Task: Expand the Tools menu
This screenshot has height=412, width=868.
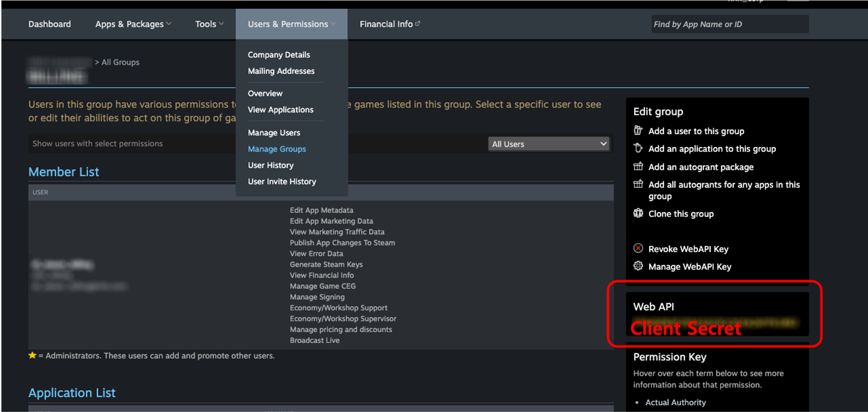Action: (x=209, y=24)
